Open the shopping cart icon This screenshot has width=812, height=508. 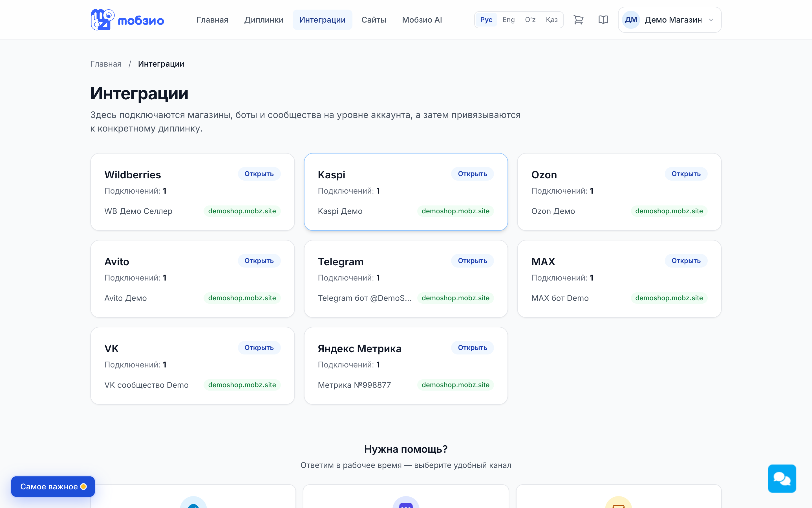(579, 20)
